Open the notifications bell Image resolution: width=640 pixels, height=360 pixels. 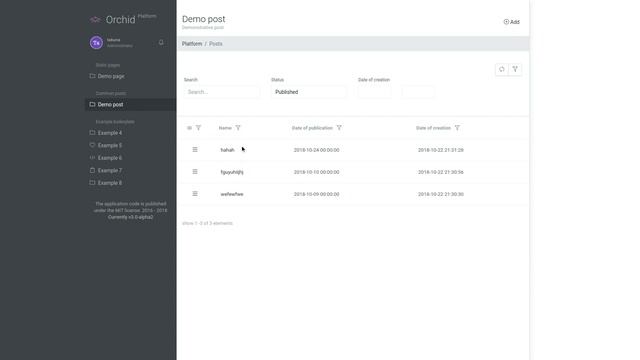161,42
